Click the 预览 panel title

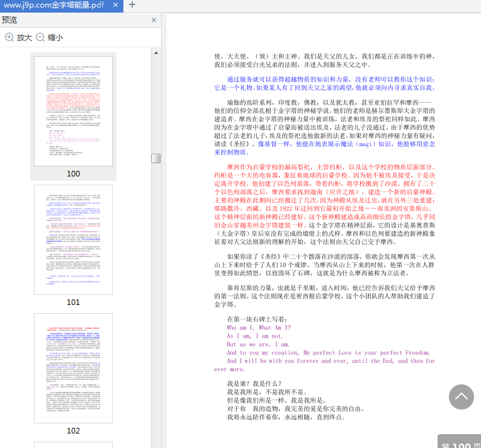(10, 20)
